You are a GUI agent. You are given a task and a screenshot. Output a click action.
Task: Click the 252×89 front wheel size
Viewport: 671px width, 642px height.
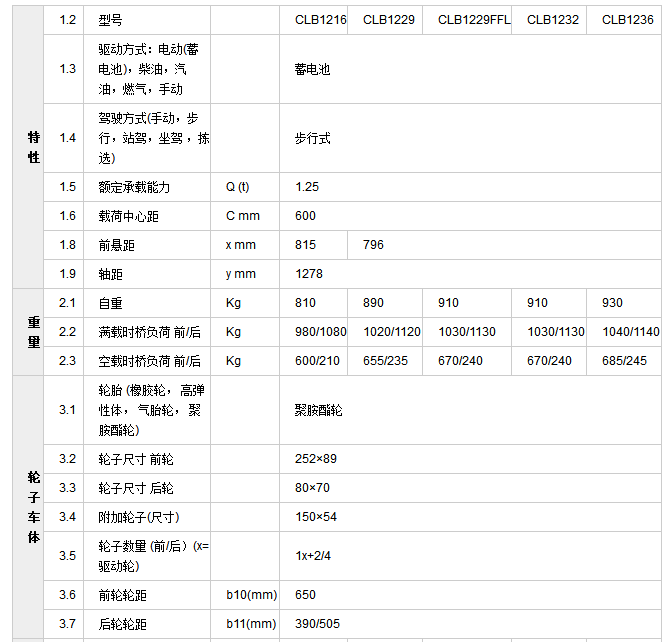click(316, 459)
